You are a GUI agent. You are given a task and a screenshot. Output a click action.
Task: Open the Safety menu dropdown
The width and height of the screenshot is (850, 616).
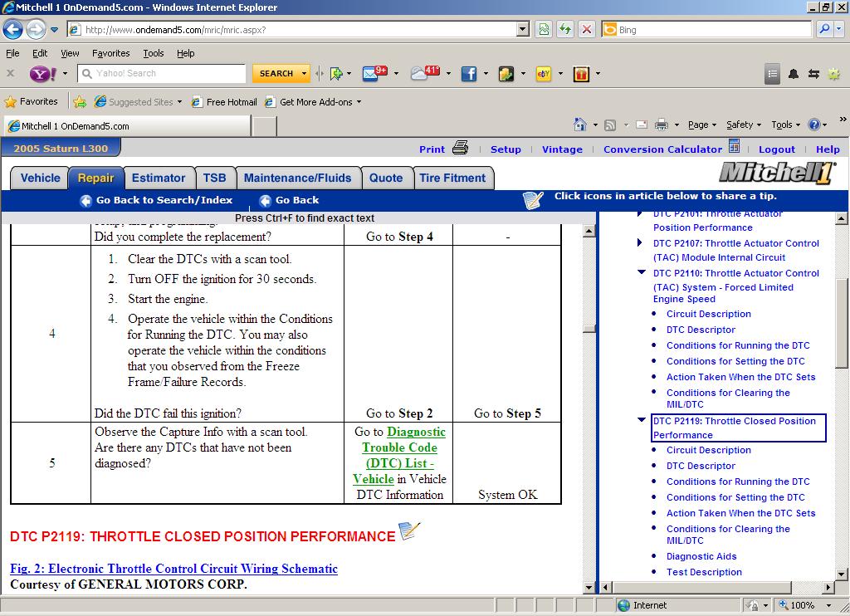tap(744, 125)
